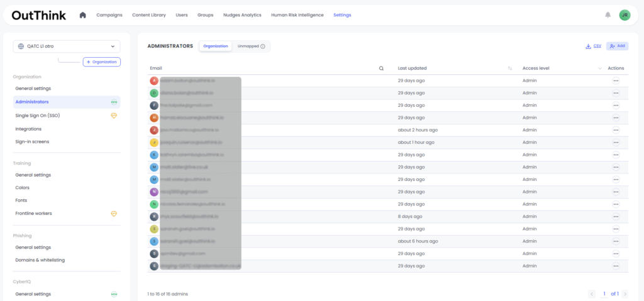Click the blue K avatar

[x=154, y=155]
